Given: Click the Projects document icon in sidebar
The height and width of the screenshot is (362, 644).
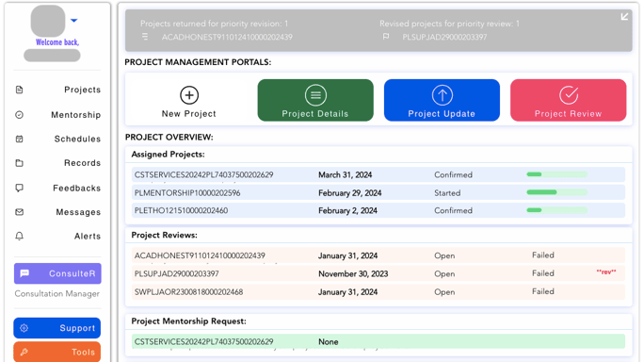Looking at the screenshot, I should (x=20, y=90).
